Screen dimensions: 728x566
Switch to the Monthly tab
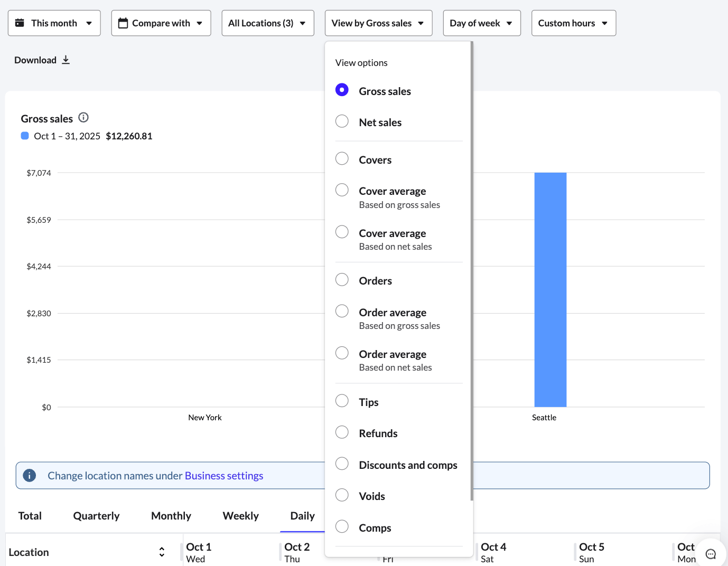[x=171, y=516]
